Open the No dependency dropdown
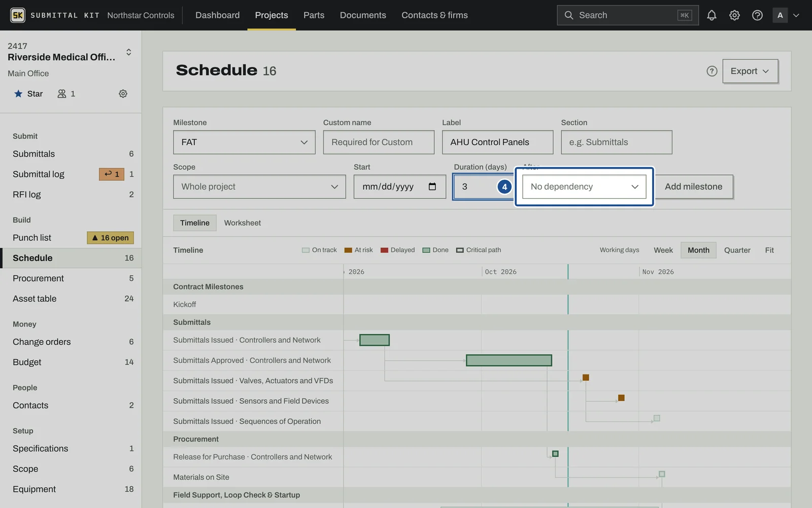 pyautogui.click(x=584, y=186)
